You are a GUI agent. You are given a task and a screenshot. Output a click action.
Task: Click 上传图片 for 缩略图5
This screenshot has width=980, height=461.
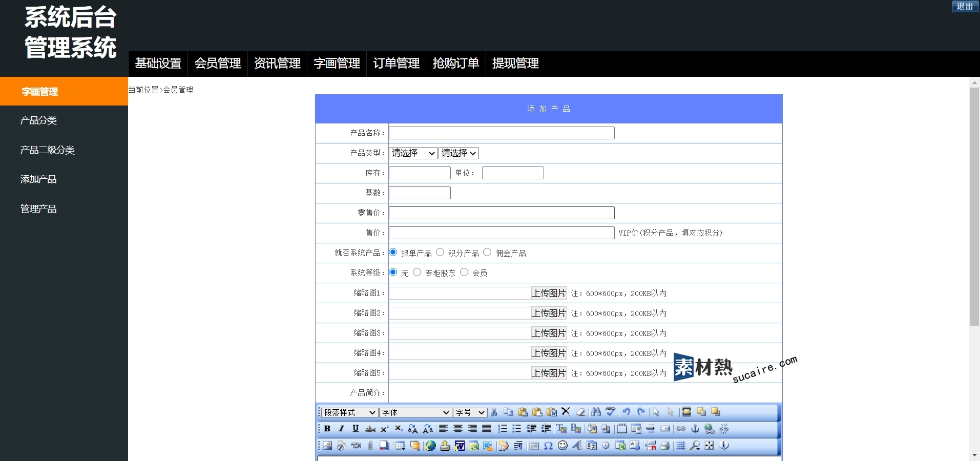(549, 373)
